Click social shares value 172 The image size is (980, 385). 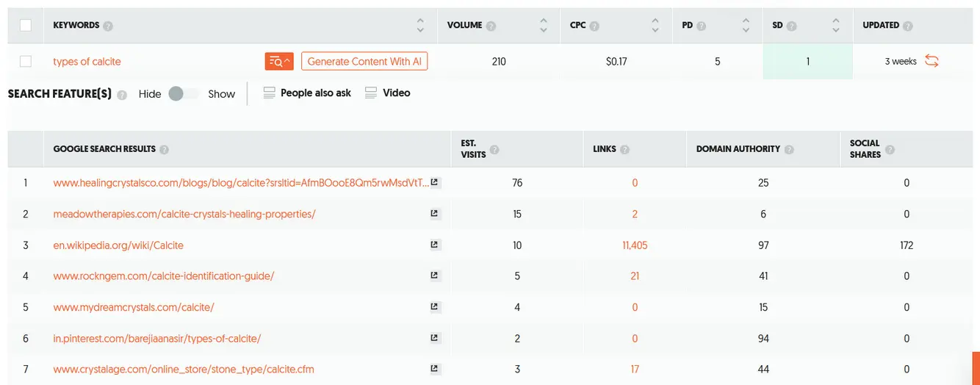pyautogui.click(x=907, y=245)
